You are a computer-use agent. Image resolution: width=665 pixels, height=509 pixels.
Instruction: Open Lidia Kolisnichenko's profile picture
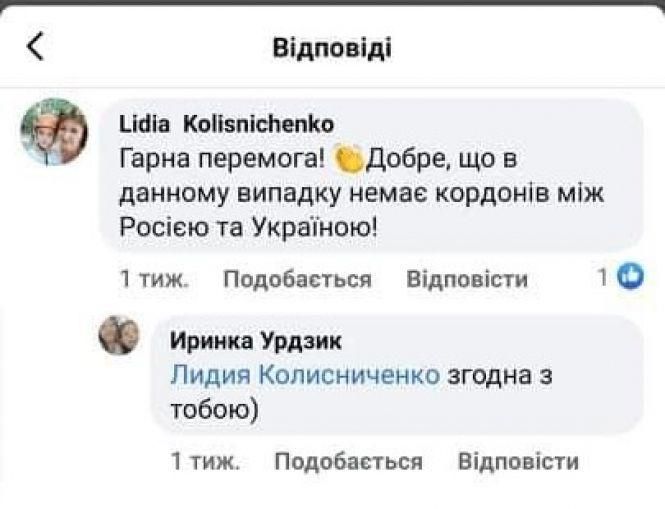click(54, 132)
